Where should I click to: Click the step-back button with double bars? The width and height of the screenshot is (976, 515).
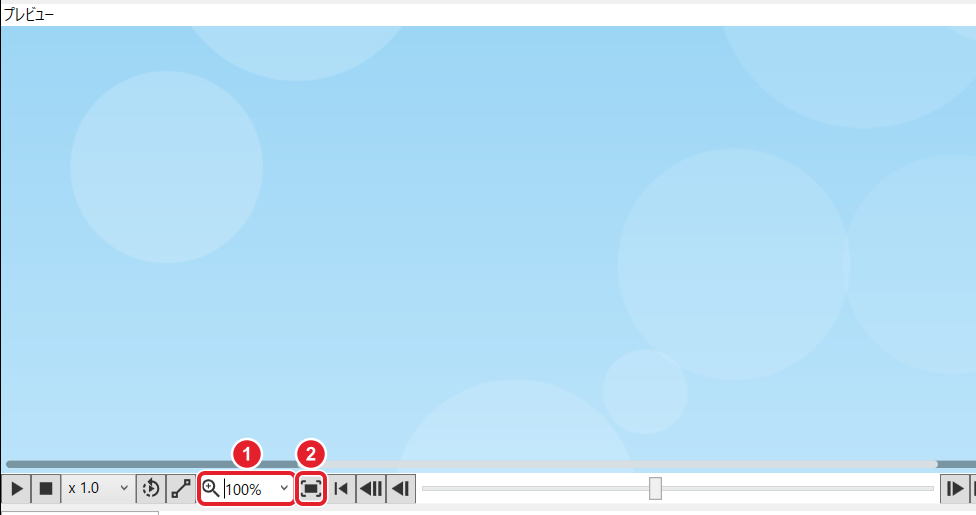(x=371, y=489)
